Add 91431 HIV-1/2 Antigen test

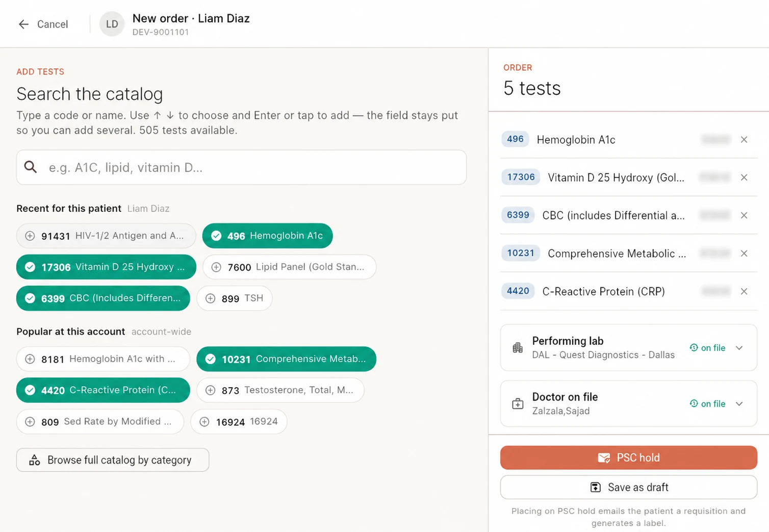[106, 236]
